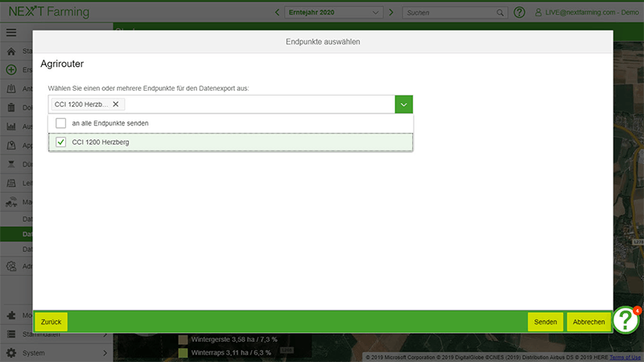This screenshot has height=362, width=644.
Task: Go to previous harvest year arrow
Action: [277, 12]
